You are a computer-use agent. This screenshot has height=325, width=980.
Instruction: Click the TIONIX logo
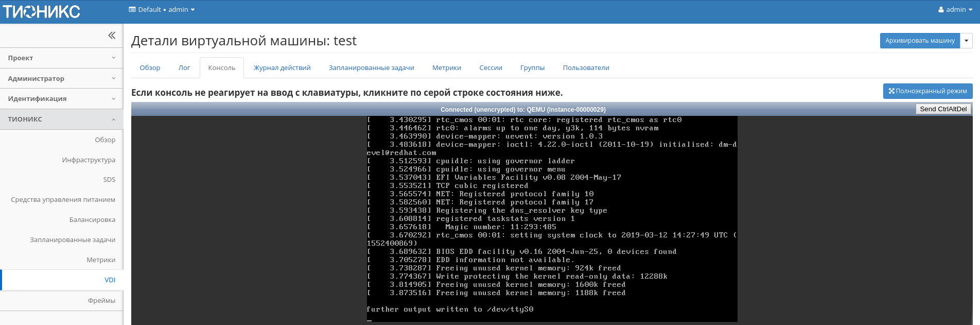(42, 11)
